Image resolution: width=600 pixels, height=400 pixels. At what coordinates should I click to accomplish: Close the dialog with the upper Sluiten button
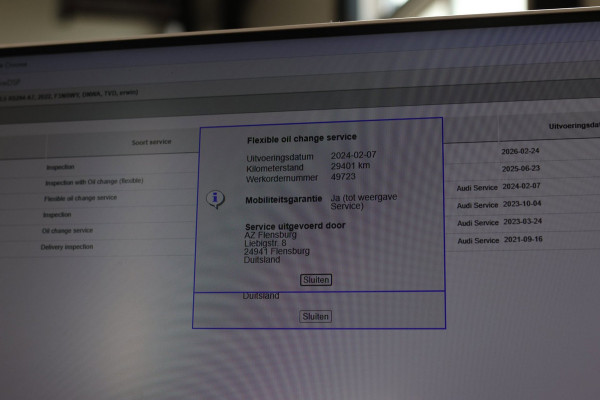316,280
